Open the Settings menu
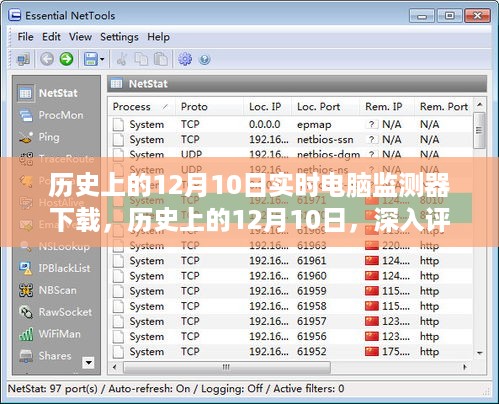This screenshot has height=404, width=499. coord(119,37)
